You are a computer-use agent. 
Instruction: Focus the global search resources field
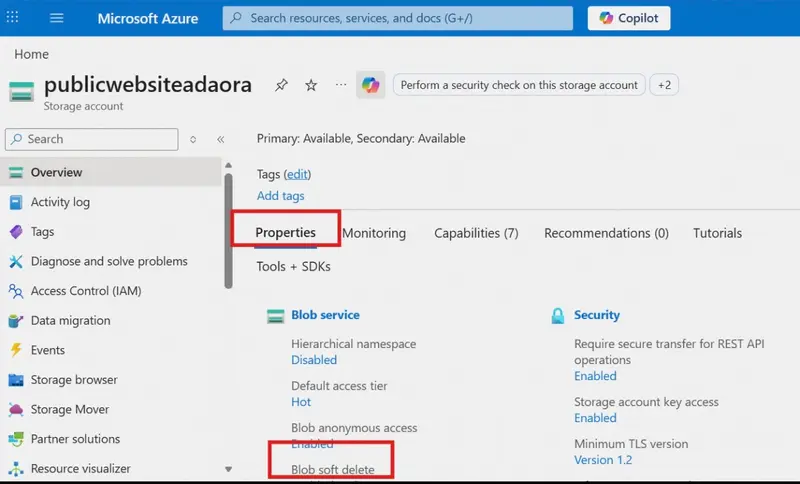[397, 18]
